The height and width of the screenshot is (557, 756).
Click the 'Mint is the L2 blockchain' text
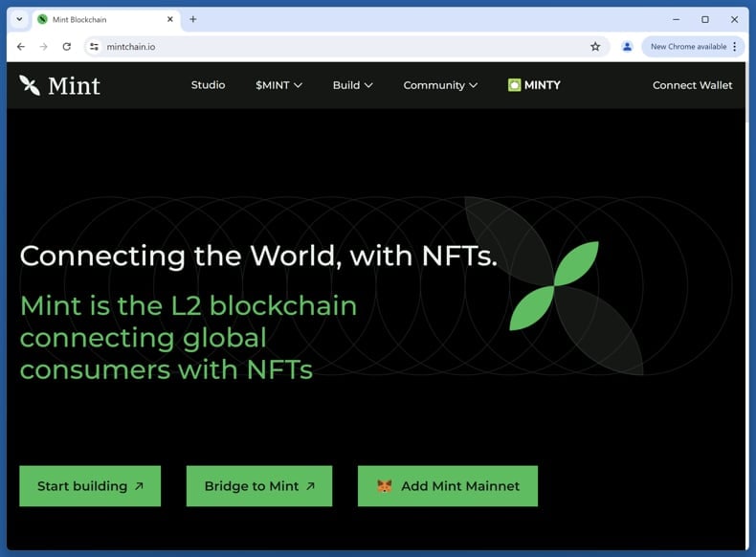pos(189,305)
